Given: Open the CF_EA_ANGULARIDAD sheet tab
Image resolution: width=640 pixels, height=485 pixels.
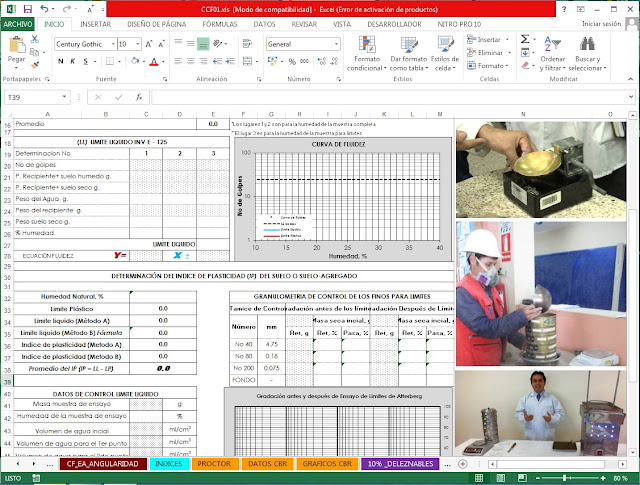Looking at the screenshot, I should (x=103, y=464).
